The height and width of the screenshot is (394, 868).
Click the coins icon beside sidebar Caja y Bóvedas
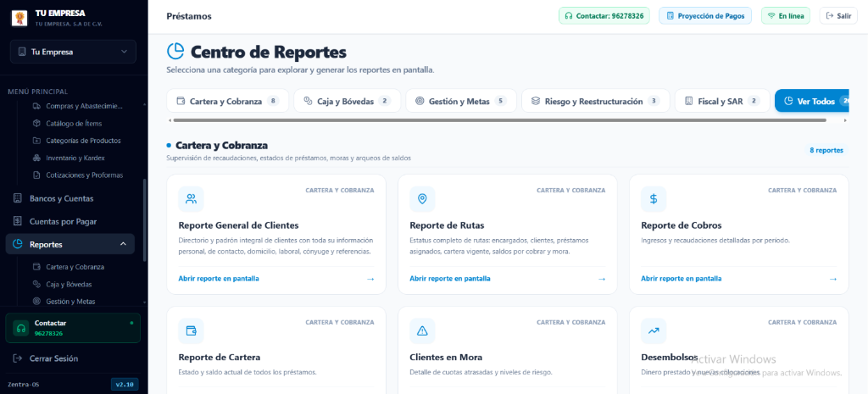[36, 285]
